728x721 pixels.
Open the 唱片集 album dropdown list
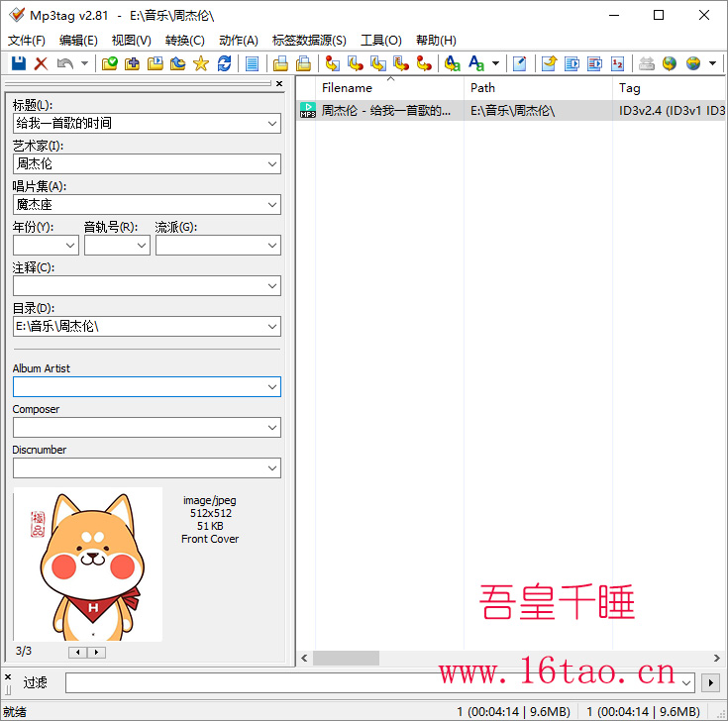pos(272,205)
